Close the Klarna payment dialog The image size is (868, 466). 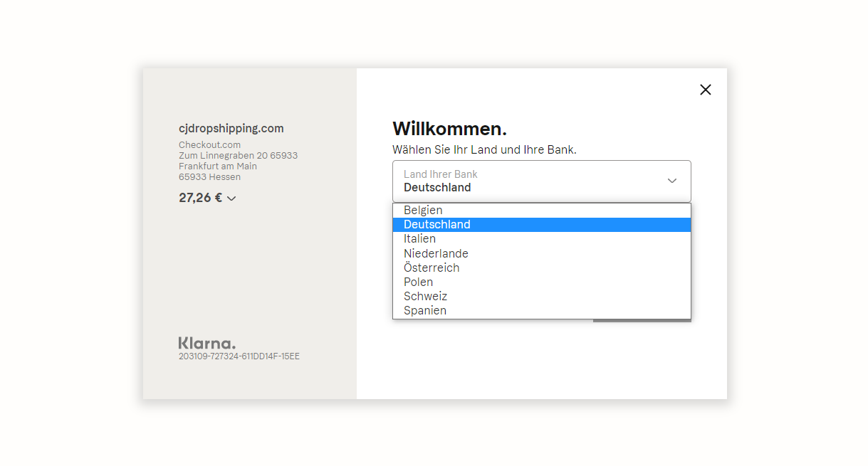(705, 90)
